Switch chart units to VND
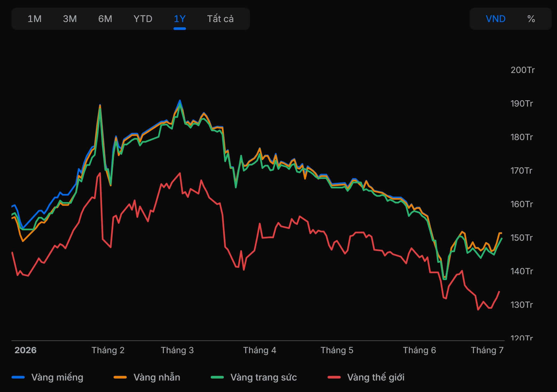557x392 pixels. (495, 19)
